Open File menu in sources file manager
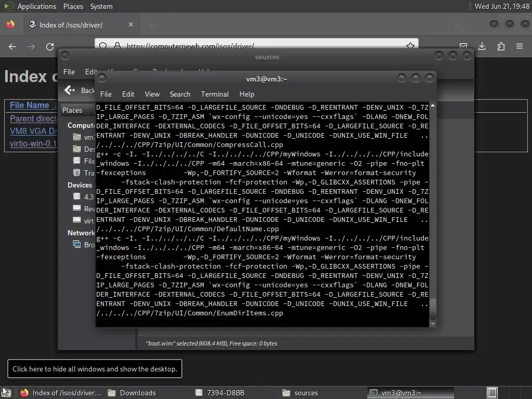The height and width of the screenshot is (399, 532). (69, 72)
